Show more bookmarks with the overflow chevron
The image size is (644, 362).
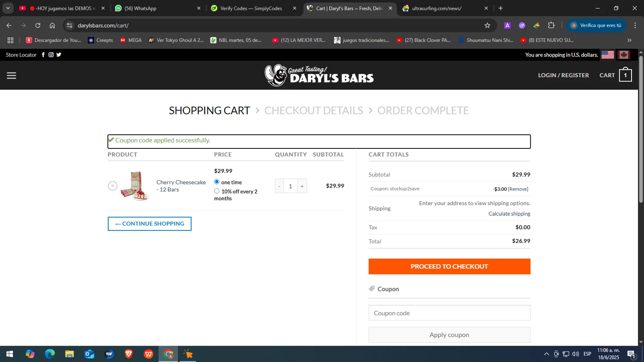click(629, 40)
